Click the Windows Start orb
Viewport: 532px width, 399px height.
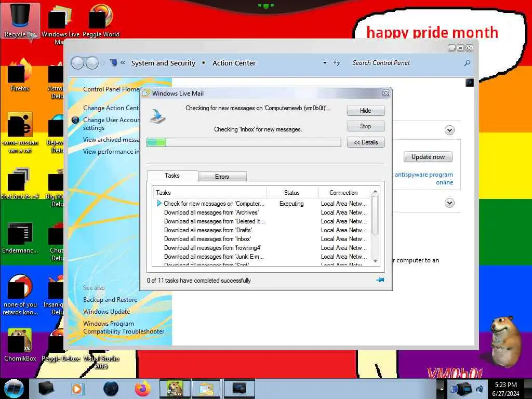pyautogui.click(x=14, y=389)
